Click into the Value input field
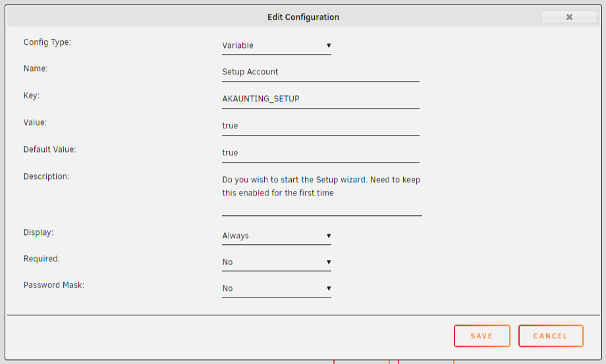The image size is (606, 364). [320, 126]
